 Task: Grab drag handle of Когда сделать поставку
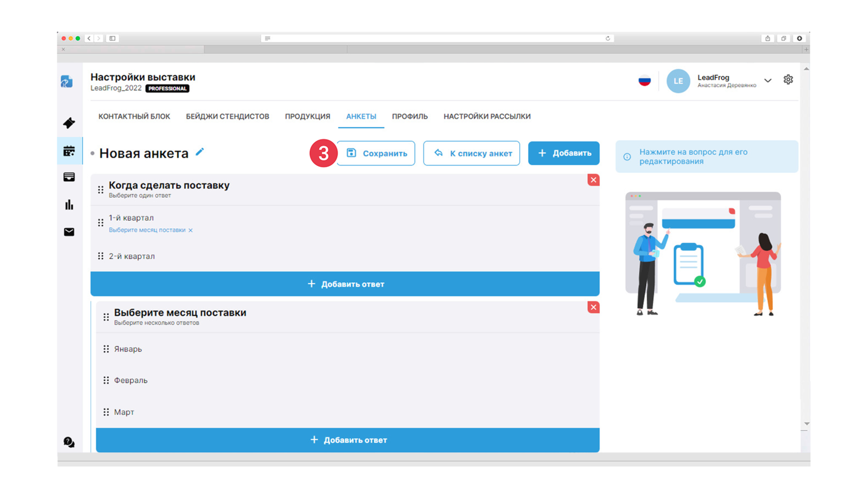[101, 190]
